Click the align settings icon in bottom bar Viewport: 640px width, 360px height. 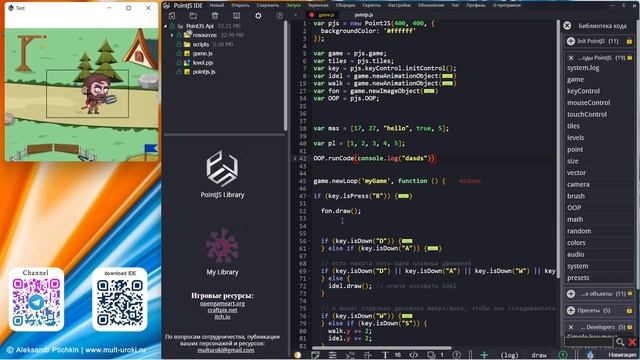332,355
